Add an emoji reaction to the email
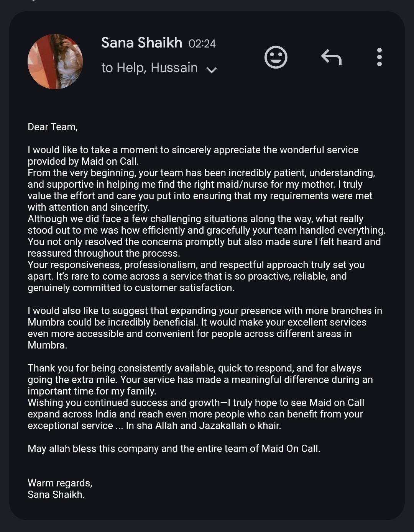The height and width of the screenshot is (532, 414). [x=276, y=57]
